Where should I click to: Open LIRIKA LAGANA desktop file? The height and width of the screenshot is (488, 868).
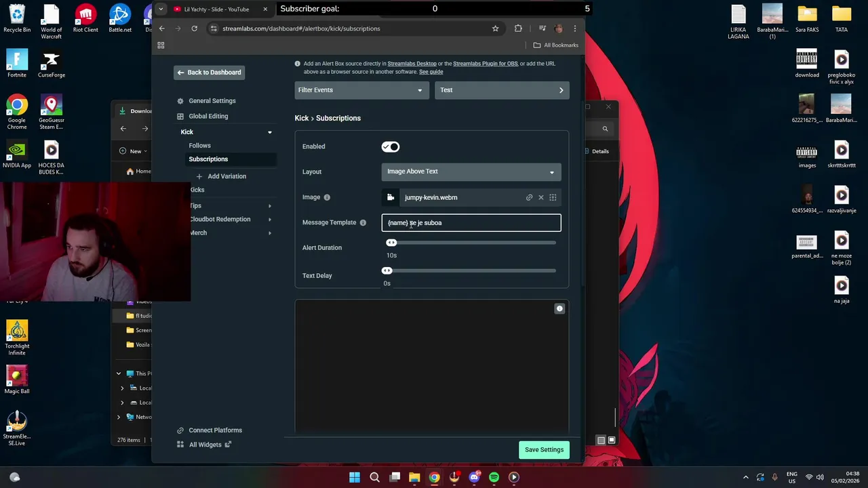click(738, 22)
